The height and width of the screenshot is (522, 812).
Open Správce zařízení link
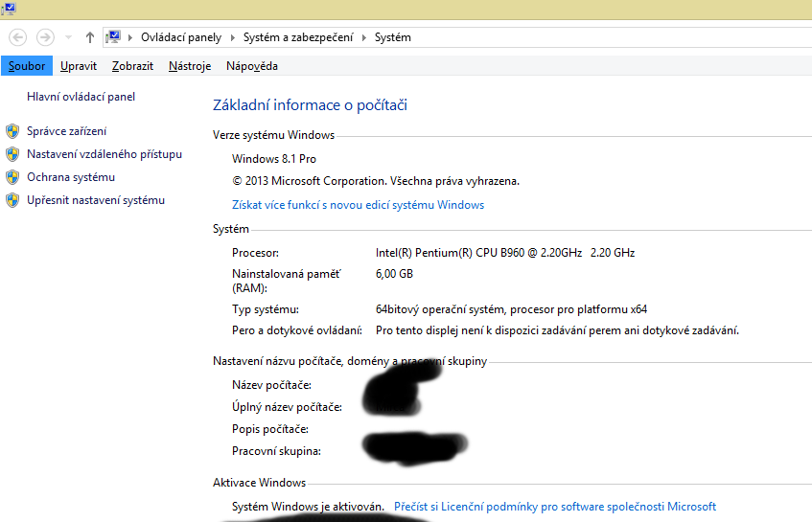point(67,131)
